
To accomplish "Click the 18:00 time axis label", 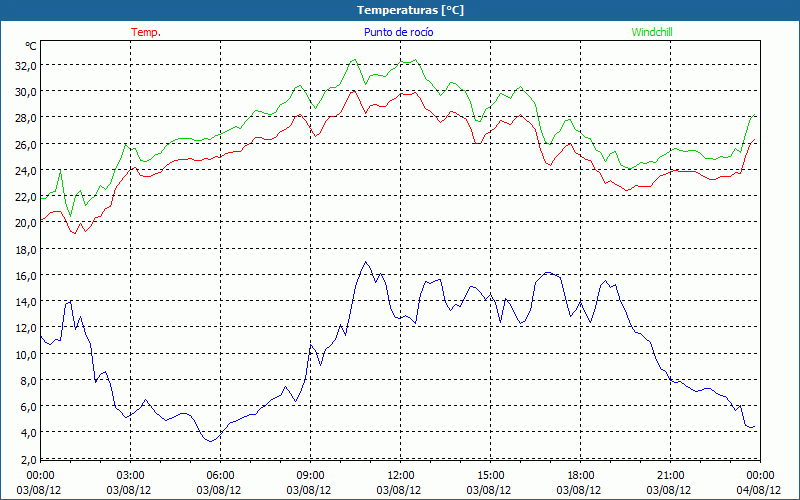I will (x=580, y=476).
